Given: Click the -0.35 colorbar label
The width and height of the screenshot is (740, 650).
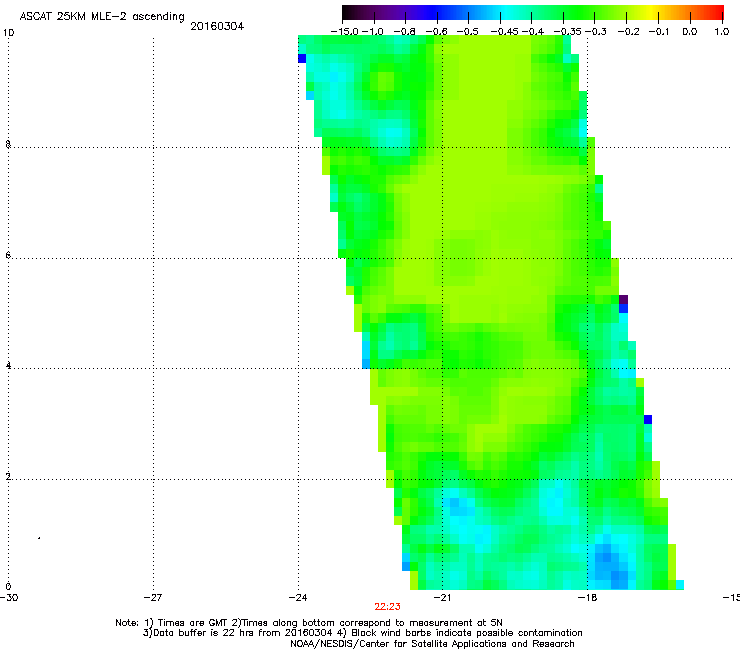Looking at the screenshot, I should [568, 32].
